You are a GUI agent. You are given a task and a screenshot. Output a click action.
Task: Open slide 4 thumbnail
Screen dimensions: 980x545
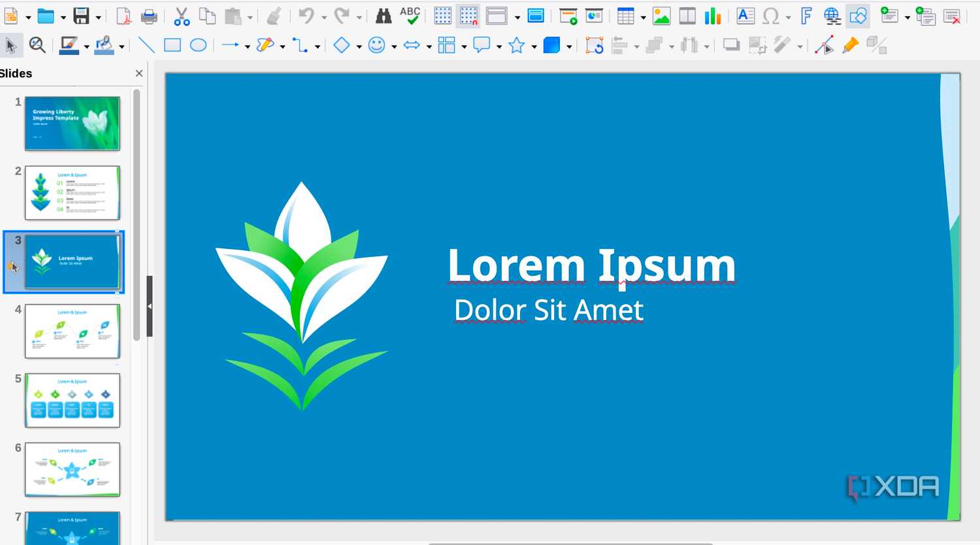[x=73, y=331]
